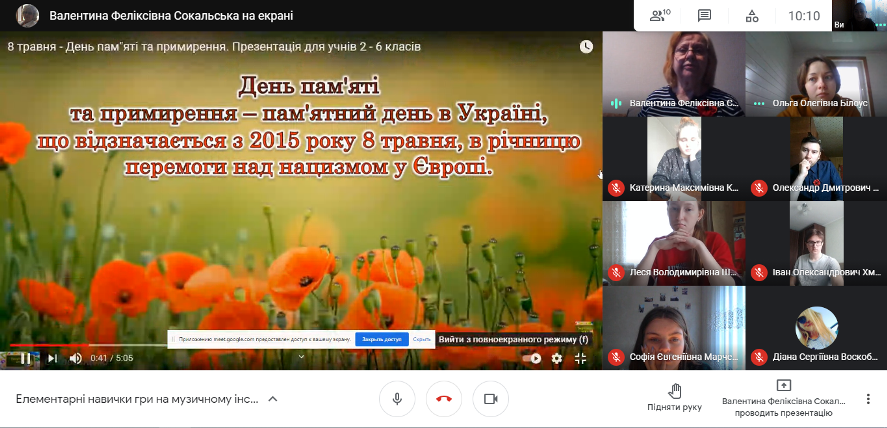Click the dots indicator on Ольга's tile
The width and height of the screenshot is (887, 428).
pos(759,103)
